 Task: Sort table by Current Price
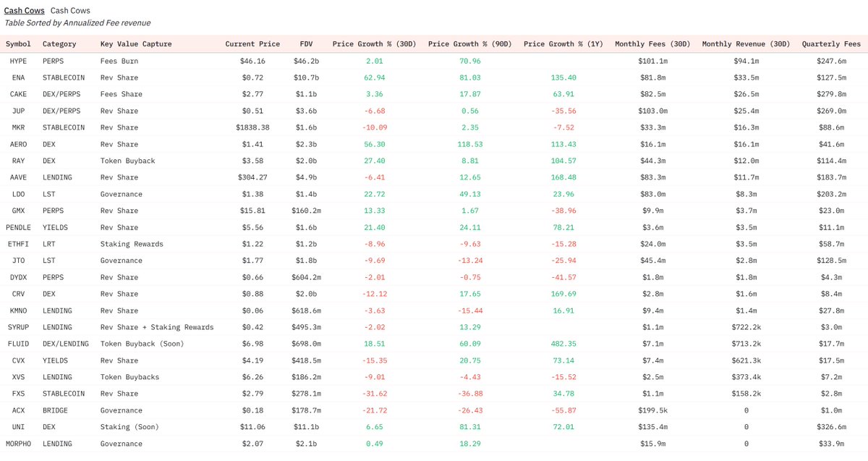click(x=252, y=43)
